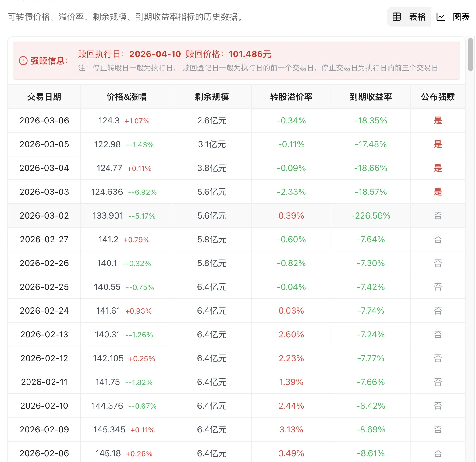Image resolution: width=476 pixels, height=462 pixels.
Task: Click the 到期收益率 column header
Action: tap(371, 97)
